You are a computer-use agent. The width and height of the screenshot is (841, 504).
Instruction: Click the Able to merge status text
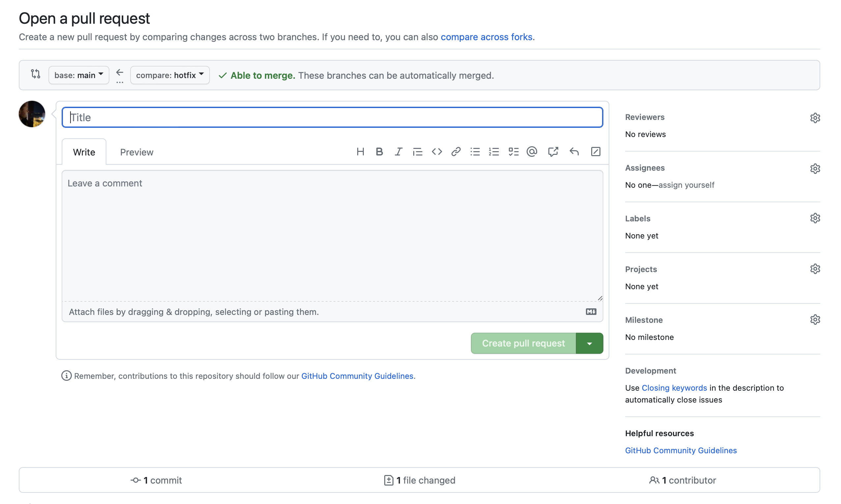(263, 75)
